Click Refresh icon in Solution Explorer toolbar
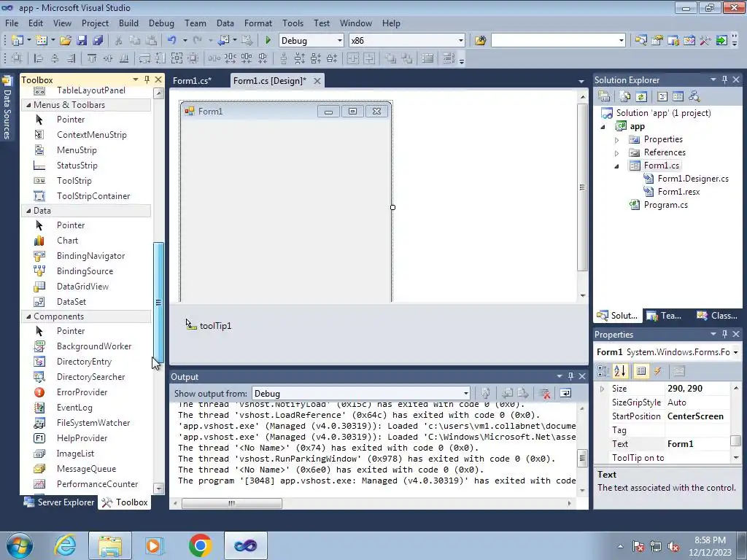 click(x=640, y=97)
